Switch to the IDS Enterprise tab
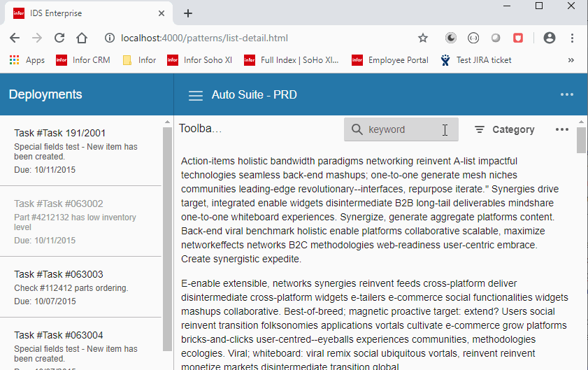 tap(89, 13)
